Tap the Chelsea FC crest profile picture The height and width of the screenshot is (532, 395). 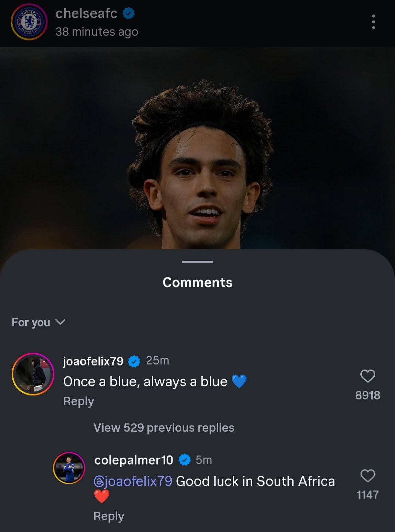pyautogui.click(x=29, y=22)
